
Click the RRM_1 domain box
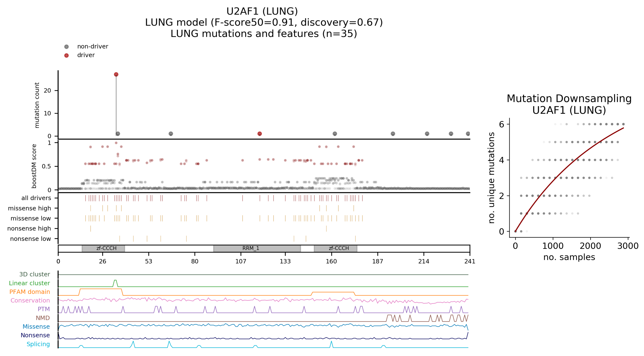257,248
